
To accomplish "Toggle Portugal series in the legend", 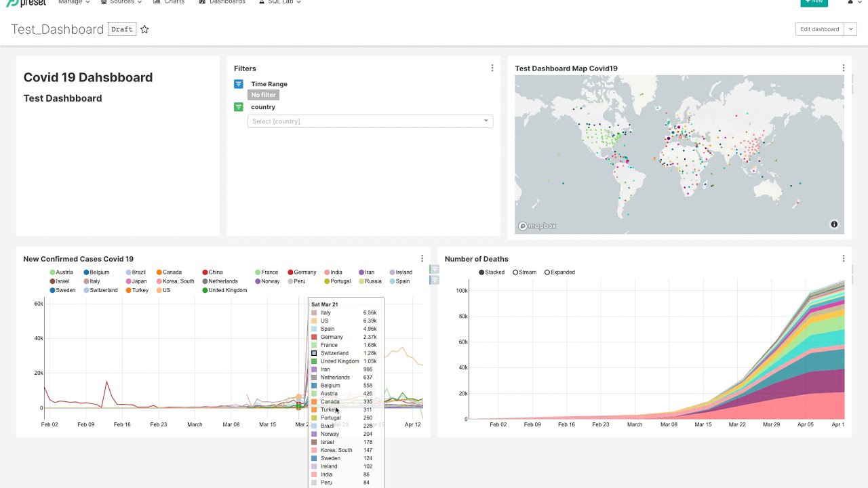I will coord(338,281).
